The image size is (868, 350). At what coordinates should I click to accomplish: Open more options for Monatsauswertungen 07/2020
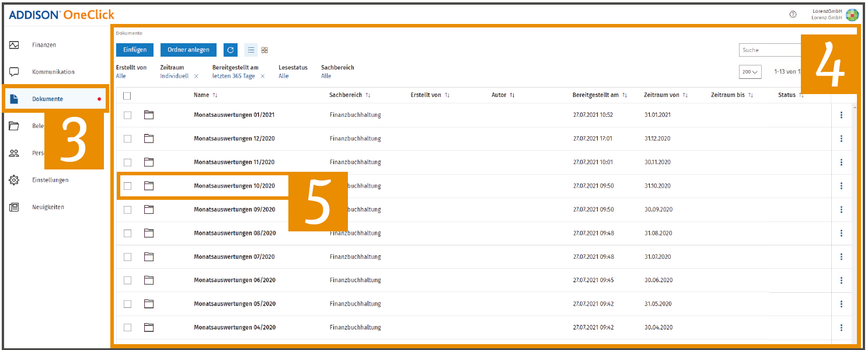[841, 257]
